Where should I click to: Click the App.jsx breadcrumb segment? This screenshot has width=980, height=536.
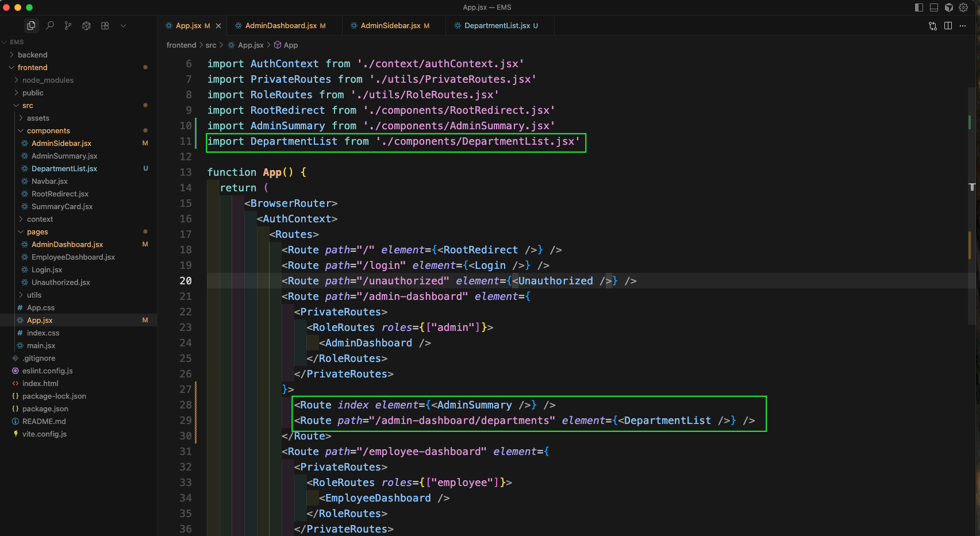click(x=245, y=45)
